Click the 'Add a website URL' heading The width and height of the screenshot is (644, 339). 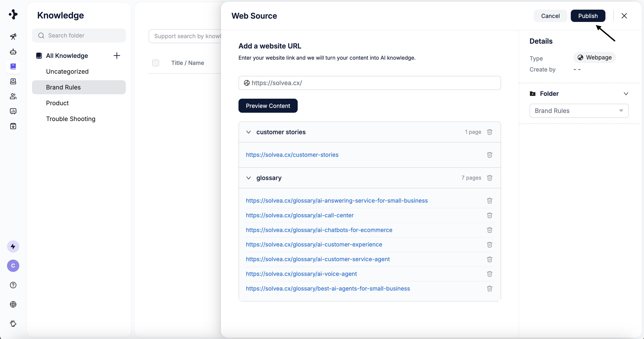[x=270, y=46]
